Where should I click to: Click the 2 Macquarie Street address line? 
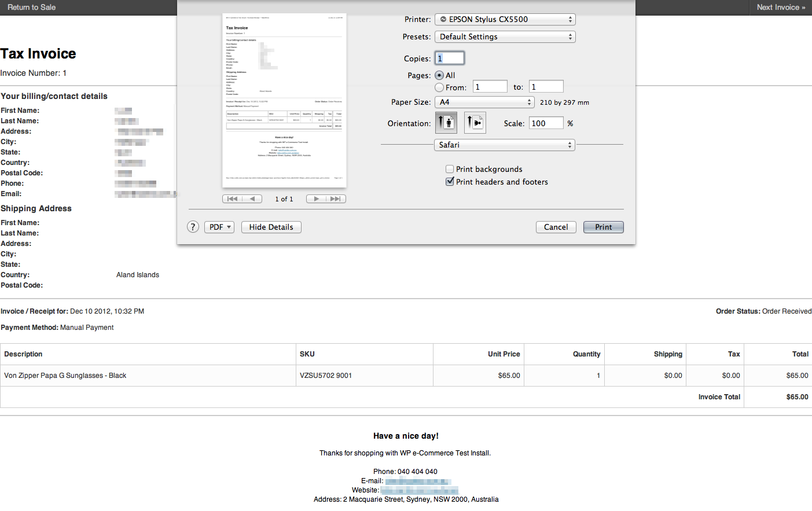(406, 499)
